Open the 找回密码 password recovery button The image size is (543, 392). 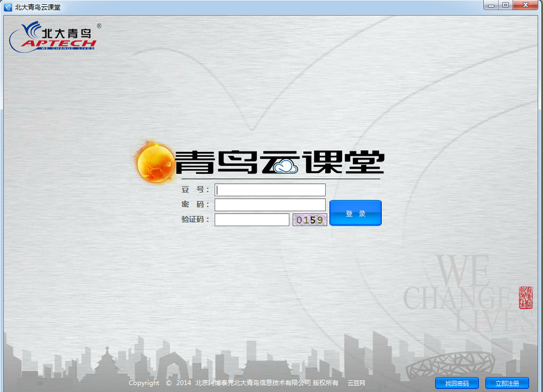pos(457,383)
